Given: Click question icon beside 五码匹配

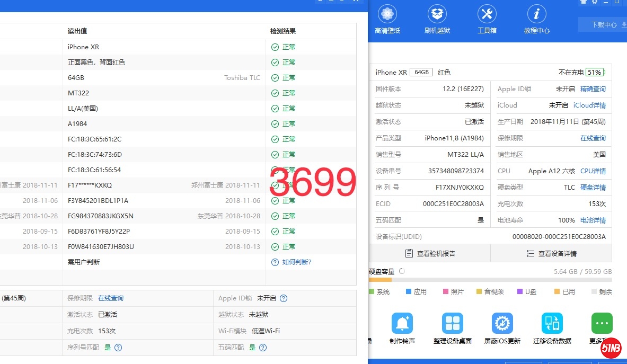Looking at the screenshot, I should [263, 348].
